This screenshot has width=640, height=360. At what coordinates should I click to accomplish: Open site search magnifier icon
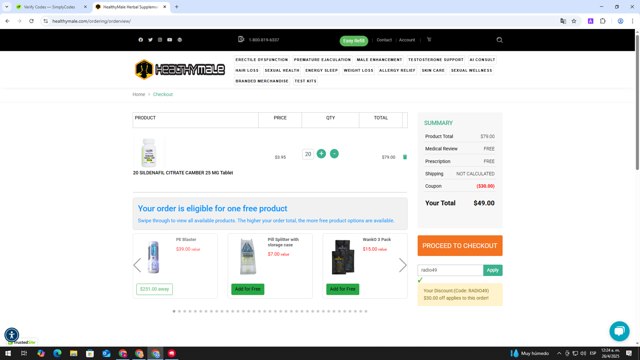500,40
